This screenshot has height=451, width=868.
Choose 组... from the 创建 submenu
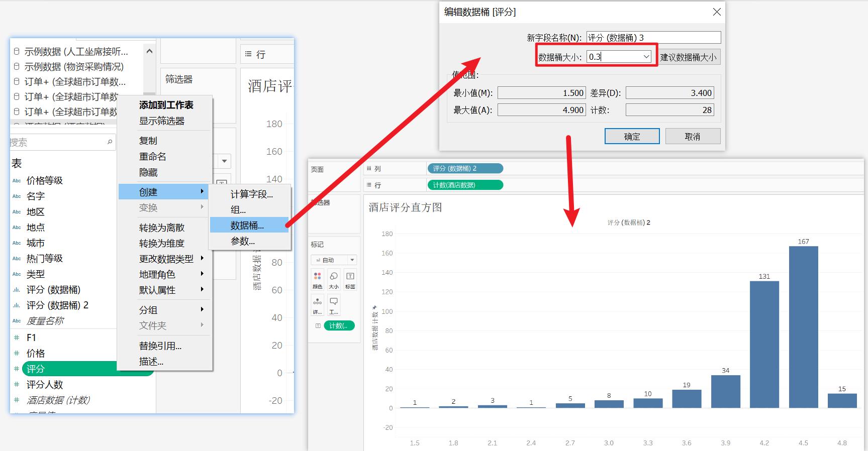pos(238,210)
